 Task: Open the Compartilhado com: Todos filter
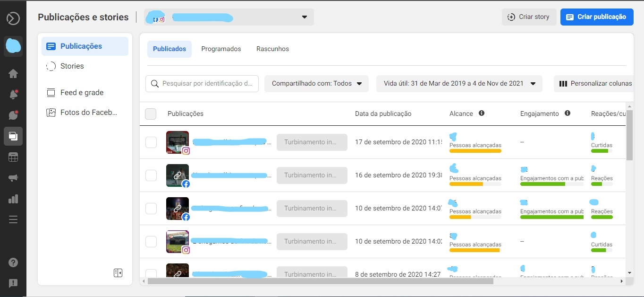(316, 83)
